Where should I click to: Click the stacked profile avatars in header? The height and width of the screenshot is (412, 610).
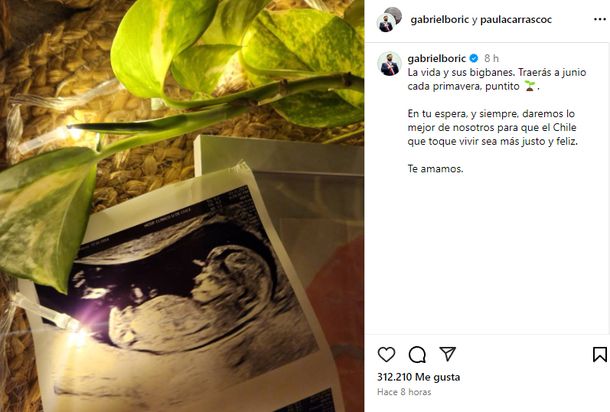click(389, 19)
